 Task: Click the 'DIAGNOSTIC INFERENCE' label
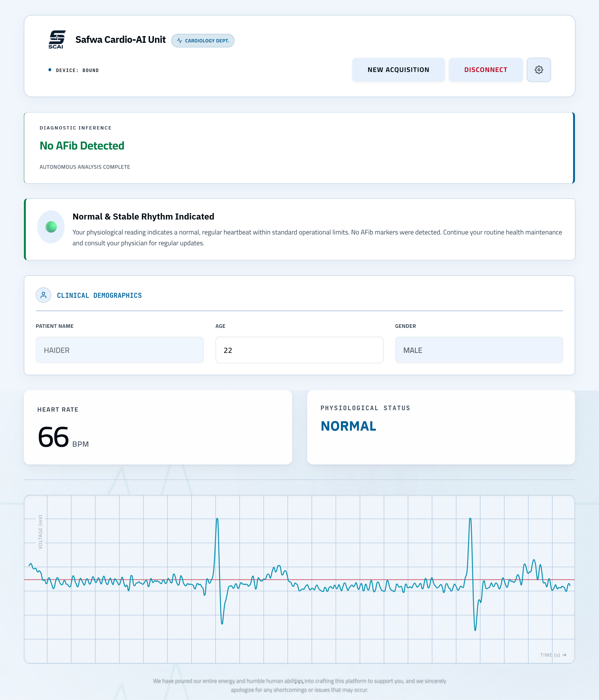coord(76,128)
